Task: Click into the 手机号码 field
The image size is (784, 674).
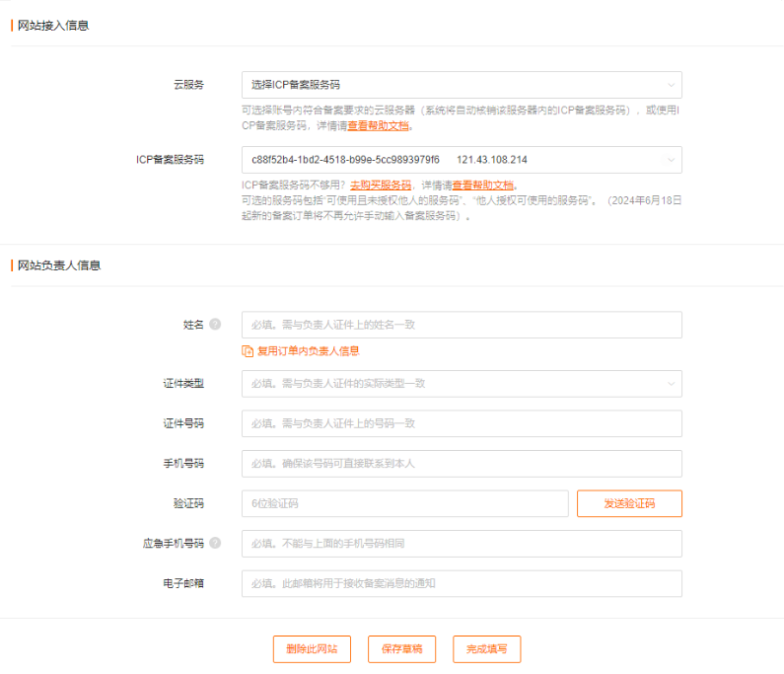Action: pyautogui.click(x=462, y=463)
